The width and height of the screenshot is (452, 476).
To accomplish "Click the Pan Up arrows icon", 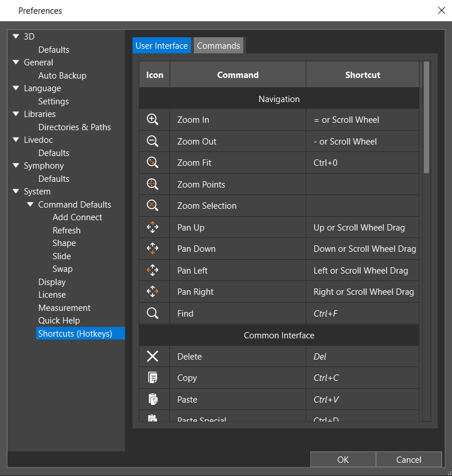I will point(153,227).
